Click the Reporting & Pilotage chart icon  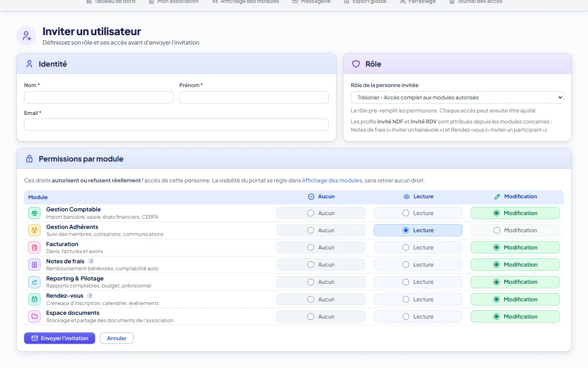(x=34, y=282)
